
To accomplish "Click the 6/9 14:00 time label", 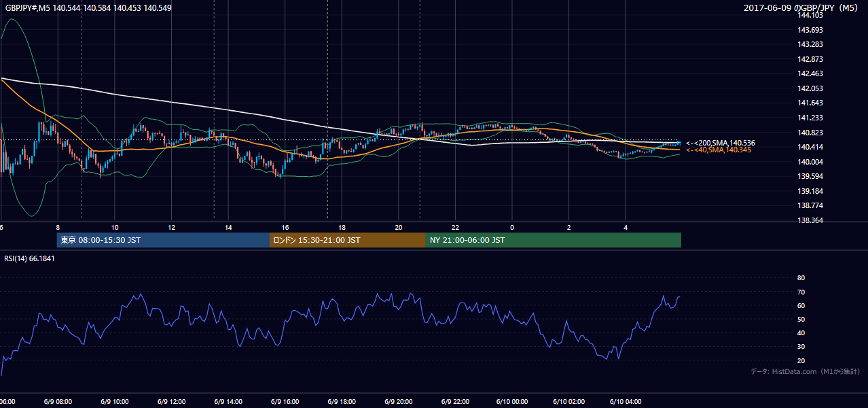I will pos(228,401).
